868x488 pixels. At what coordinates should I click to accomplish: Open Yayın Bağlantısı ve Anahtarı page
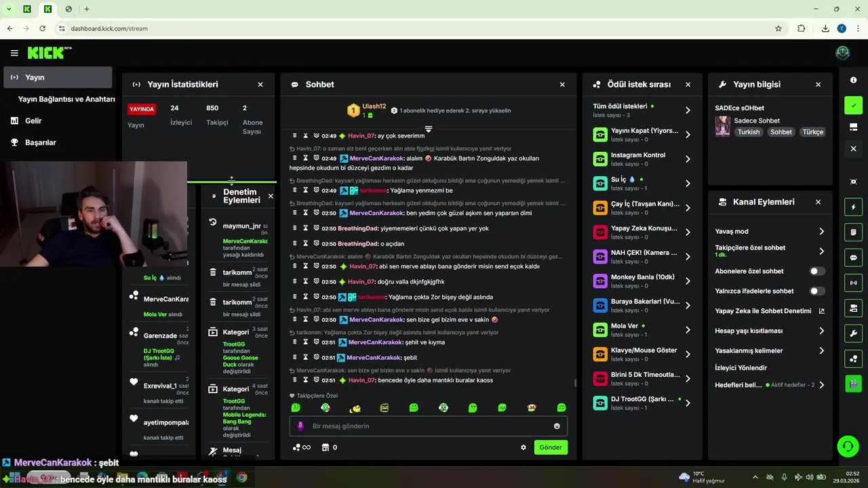[66, 99]
